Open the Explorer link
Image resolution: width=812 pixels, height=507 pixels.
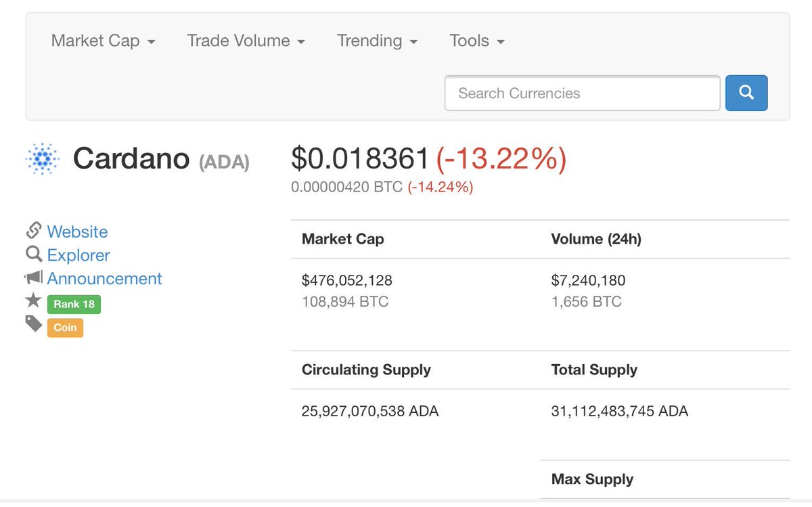pos(78,255)
